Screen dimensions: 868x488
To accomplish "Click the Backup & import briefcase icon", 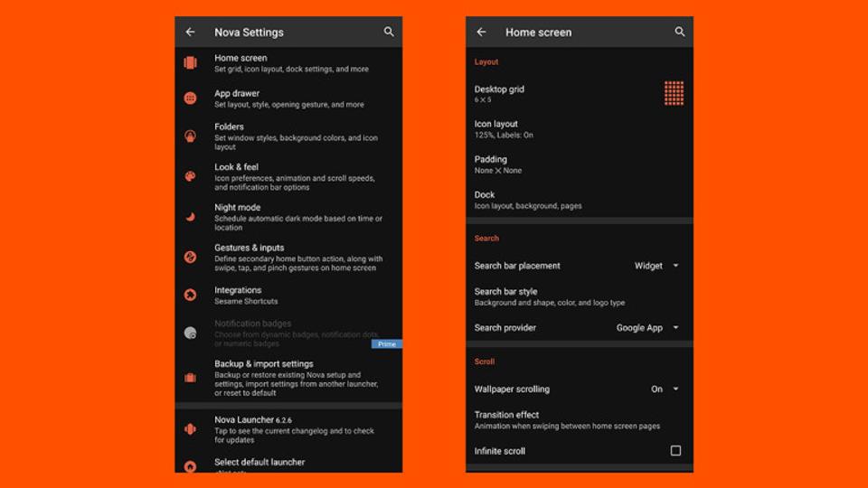I will tap(191, 378).
